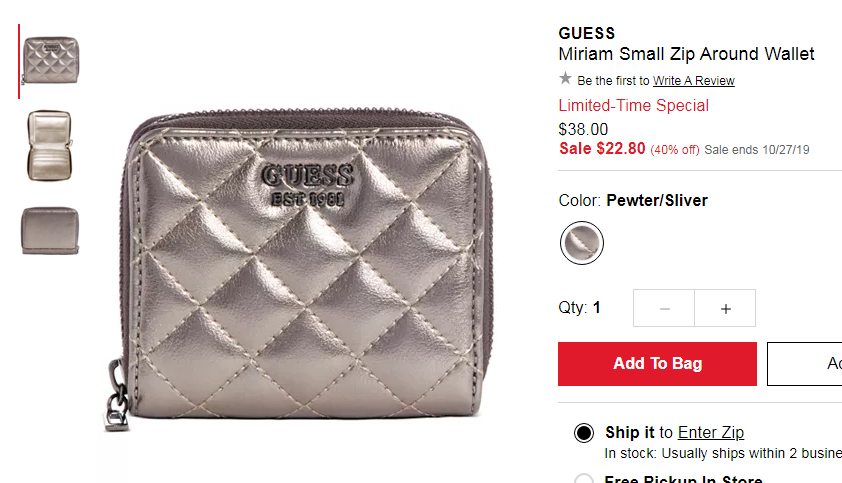
Task: Click the main quilted wallet product image
Action: pos(301,268)
